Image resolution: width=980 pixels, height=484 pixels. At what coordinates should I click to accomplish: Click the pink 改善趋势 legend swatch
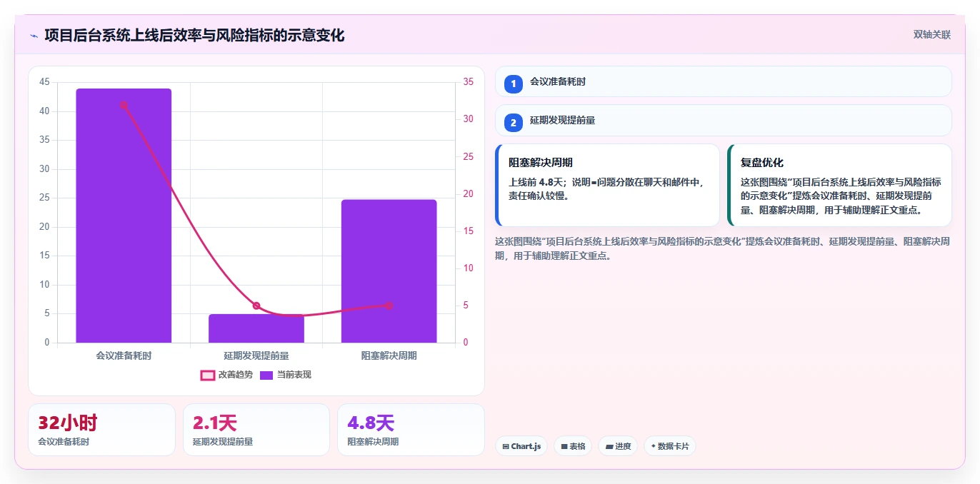pyautogui.click(x=207, y=375)
